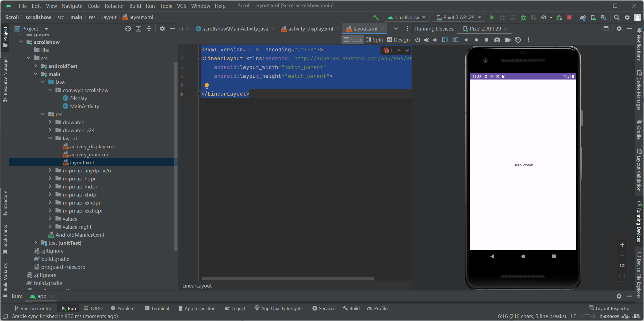
Task: Switch editor to Split view
Action: click(375, 40)
